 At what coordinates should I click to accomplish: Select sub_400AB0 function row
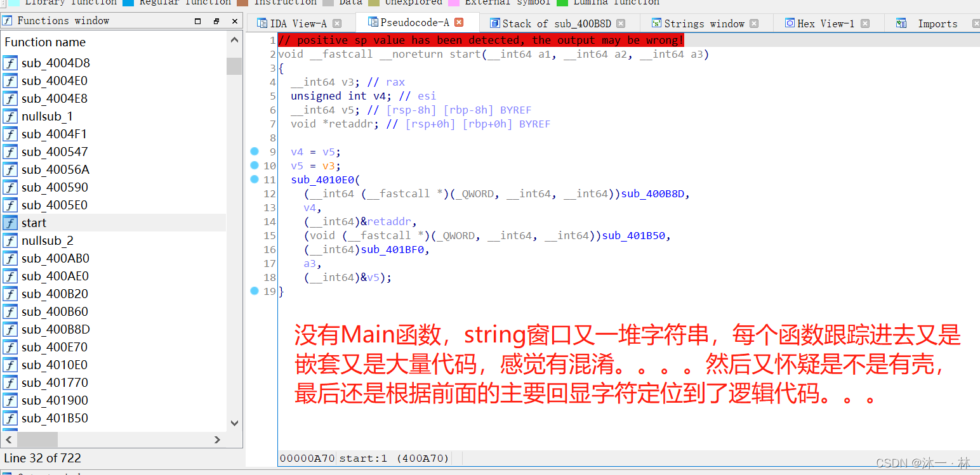[x=114, y=258]
